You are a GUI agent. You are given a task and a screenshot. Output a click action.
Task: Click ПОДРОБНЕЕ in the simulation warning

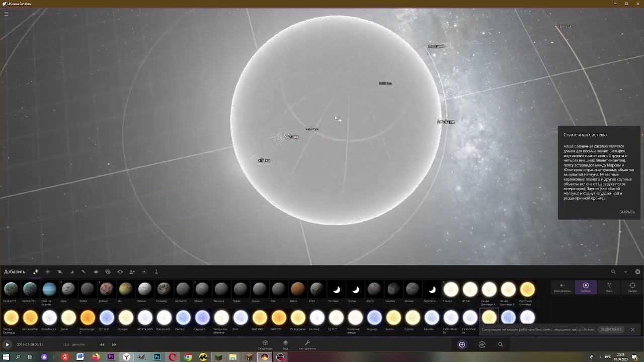coord(611,329)
